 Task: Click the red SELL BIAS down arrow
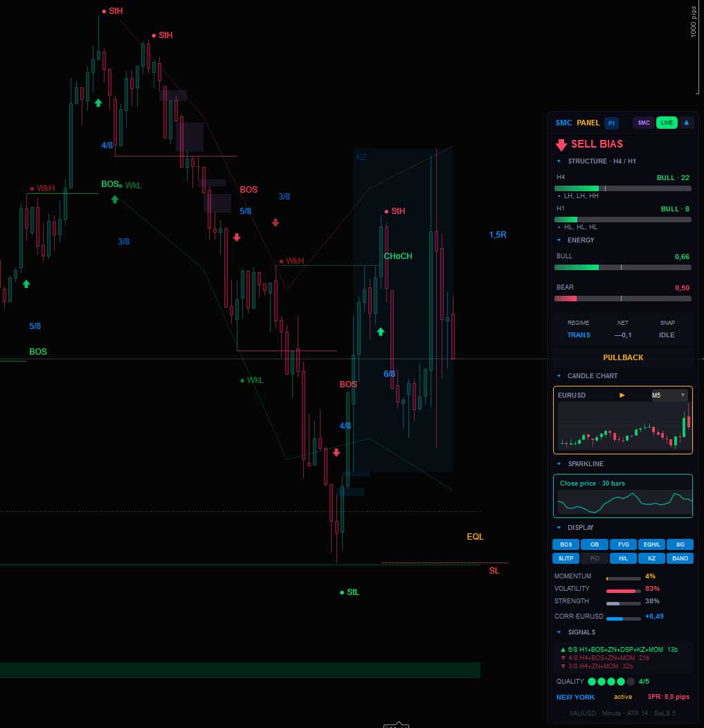(561, 145)
